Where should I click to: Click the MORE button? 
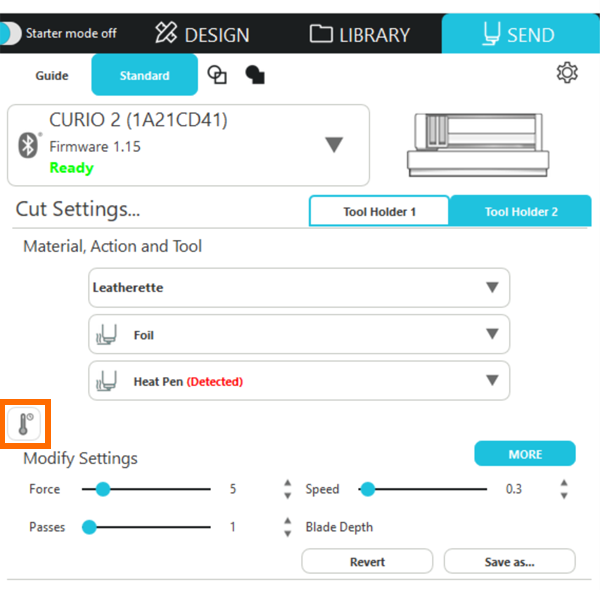pyautogui.click(x=524, y=454)
